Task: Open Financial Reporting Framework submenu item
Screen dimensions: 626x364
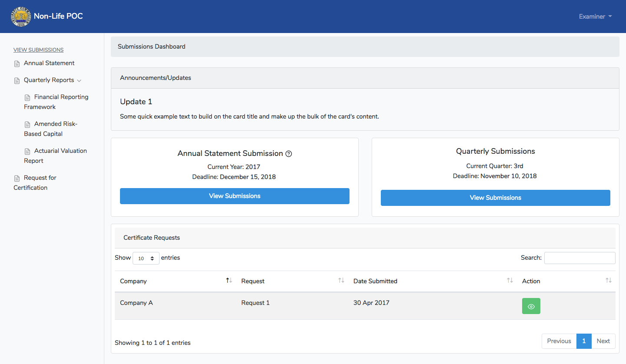Action: tap(56, 102)
